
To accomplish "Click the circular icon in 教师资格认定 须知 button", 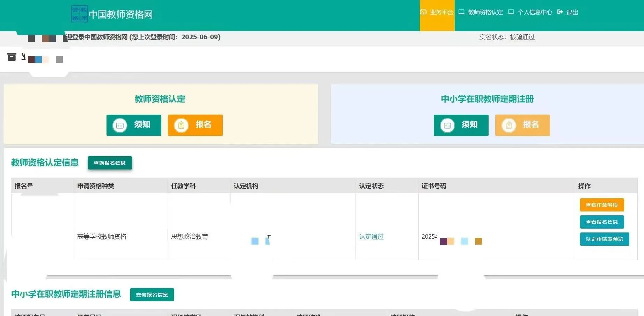I will (x=119, y=125).
